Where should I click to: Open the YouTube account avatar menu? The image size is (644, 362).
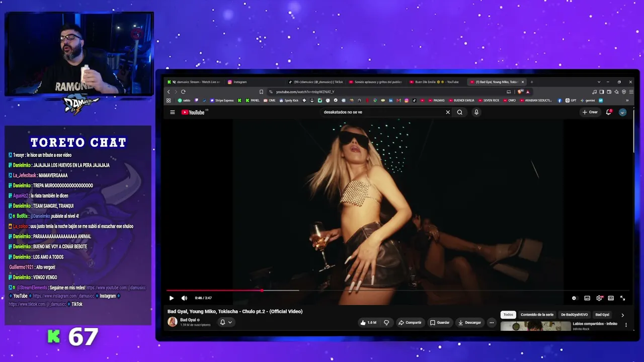point(623,112)
